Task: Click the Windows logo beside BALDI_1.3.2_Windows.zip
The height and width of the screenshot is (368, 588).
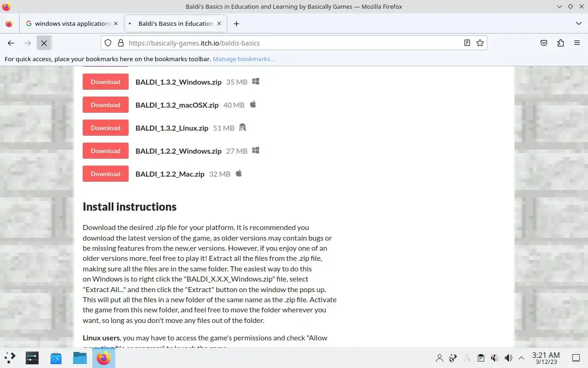Action: [256, 81]
